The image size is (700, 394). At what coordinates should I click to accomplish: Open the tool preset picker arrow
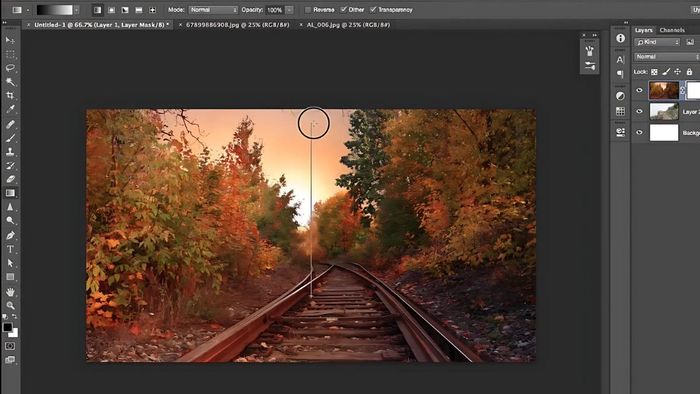28,9
